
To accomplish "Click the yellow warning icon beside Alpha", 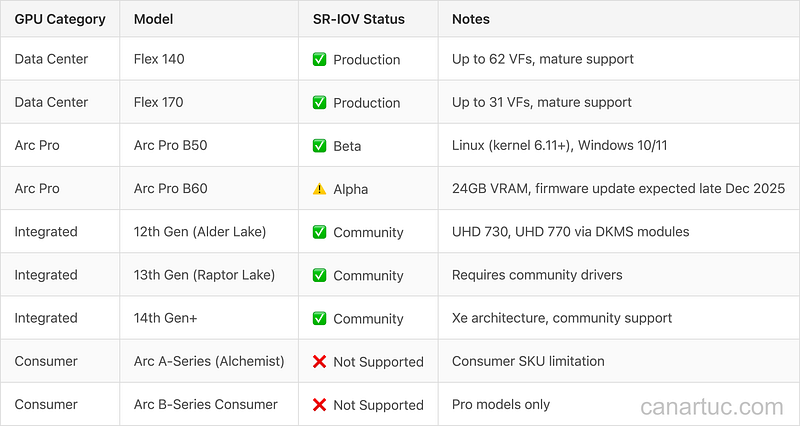I will (319, 189).
